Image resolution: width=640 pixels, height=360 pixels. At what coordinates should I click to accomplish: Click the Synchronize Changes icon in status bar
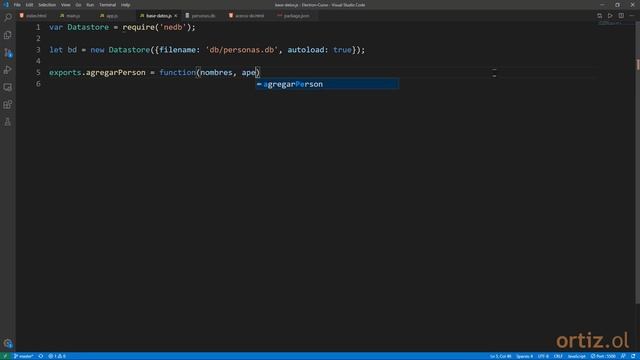[x=41, y=356]
